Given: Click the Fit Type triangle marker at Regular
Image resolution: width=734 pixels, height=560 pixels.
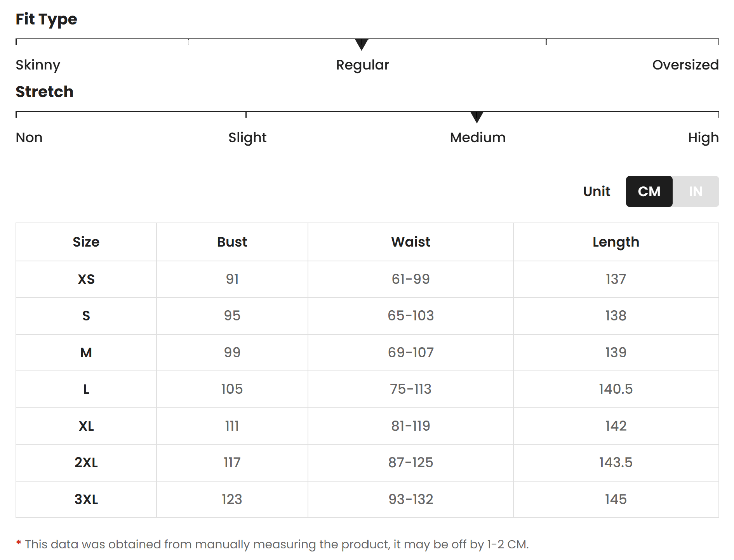Looking at the screenshot, I should tap(362, 45).
